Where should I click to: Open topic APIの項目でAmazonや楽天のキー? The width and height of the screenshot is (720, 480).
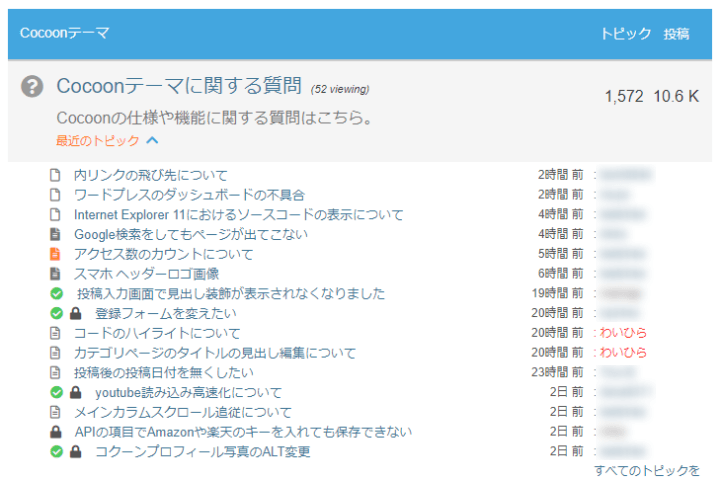click(243, 432)
